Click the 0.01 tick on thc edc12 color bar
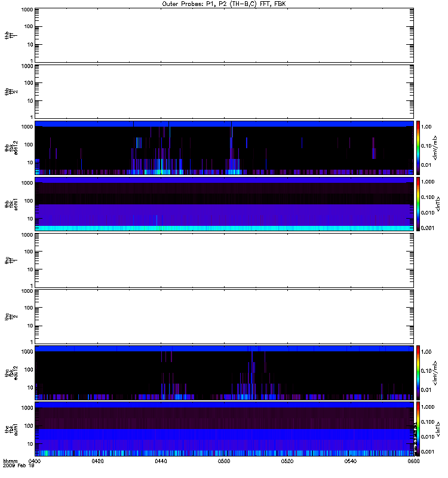The image size is (448, 478). 426,390
